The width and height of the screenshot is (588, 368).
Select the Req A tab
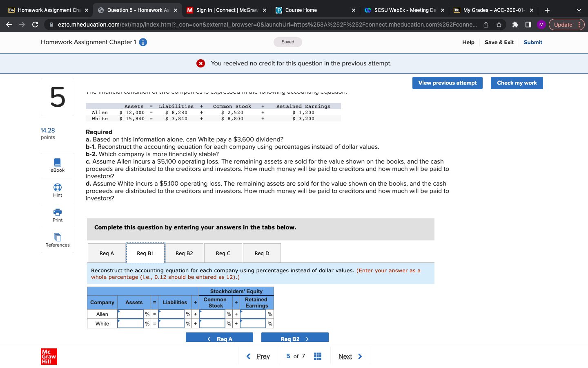[x=107, y=254]
